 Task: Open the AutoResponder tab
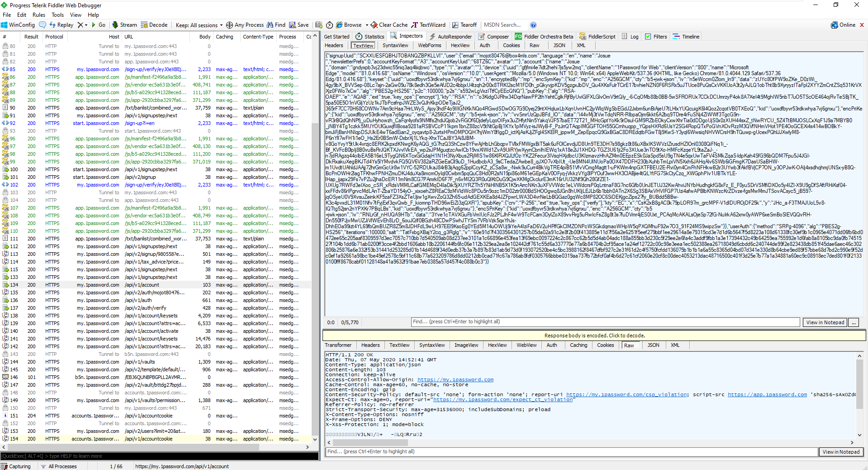pos(451,37)
